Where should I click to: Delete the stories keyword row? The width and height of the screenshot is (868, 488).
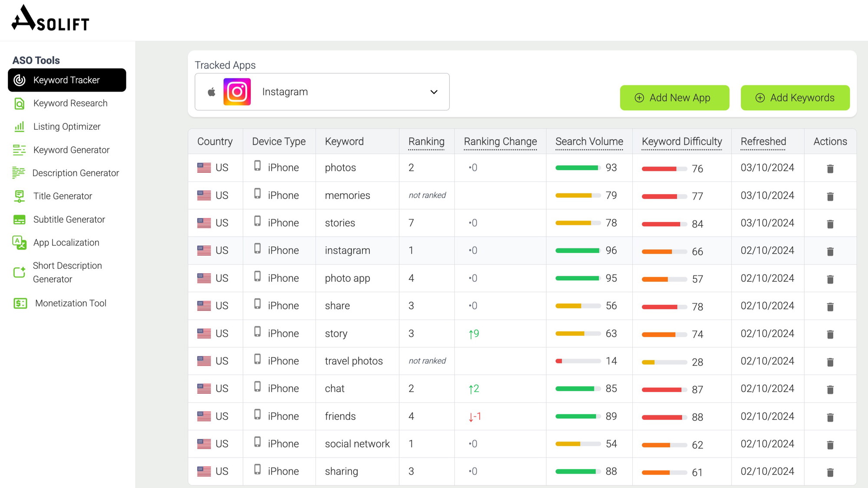(830, 224)
